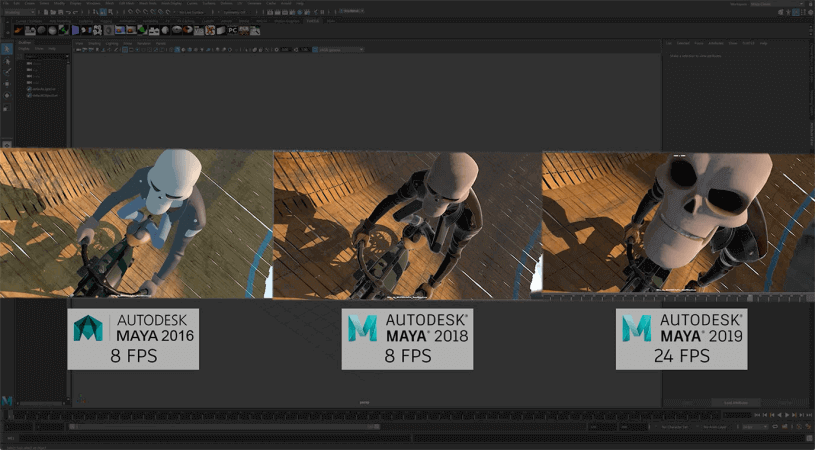The image size is (815, 450).
Task: Click on the time slider ruler
Action: pos(364,415)
